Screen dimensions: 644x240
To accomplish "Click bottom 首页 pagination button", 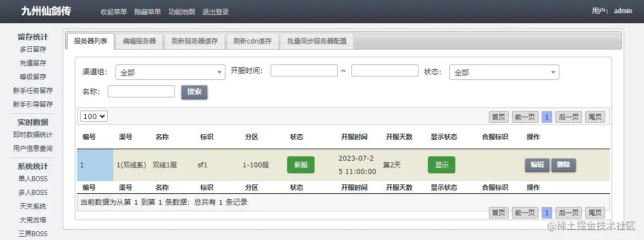I will tap(499, 212).
